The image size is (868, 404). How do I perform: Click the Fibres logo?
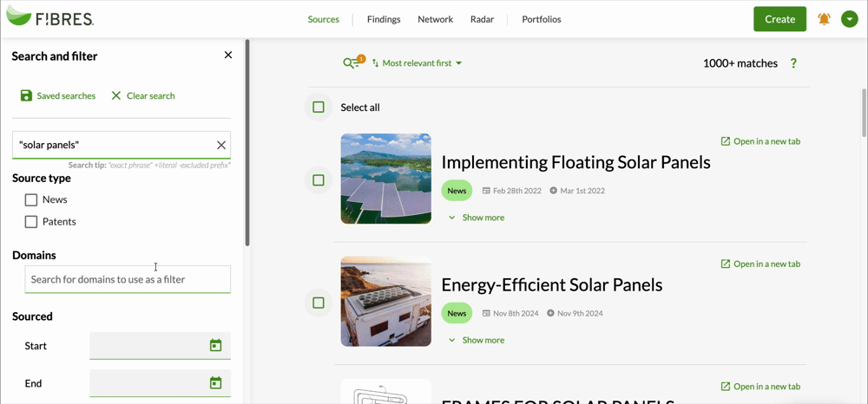coord(49,16)
